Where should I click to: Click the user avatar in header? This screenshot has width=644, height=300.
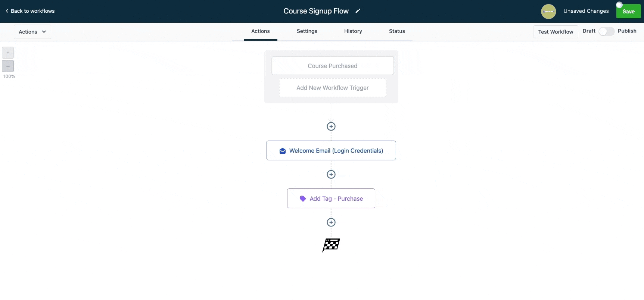click(x=548, y=12)
